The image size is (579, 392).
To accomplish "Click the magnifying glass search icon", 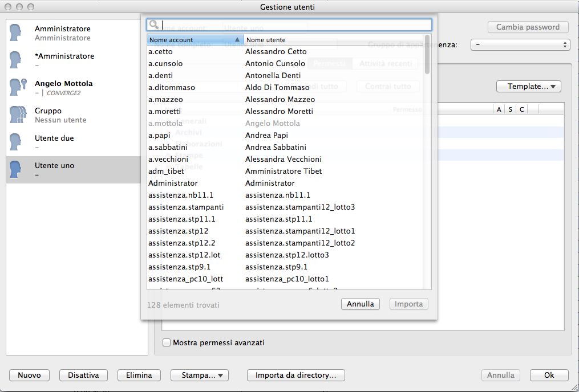I will pyautogui.click(x=153, y=25).
